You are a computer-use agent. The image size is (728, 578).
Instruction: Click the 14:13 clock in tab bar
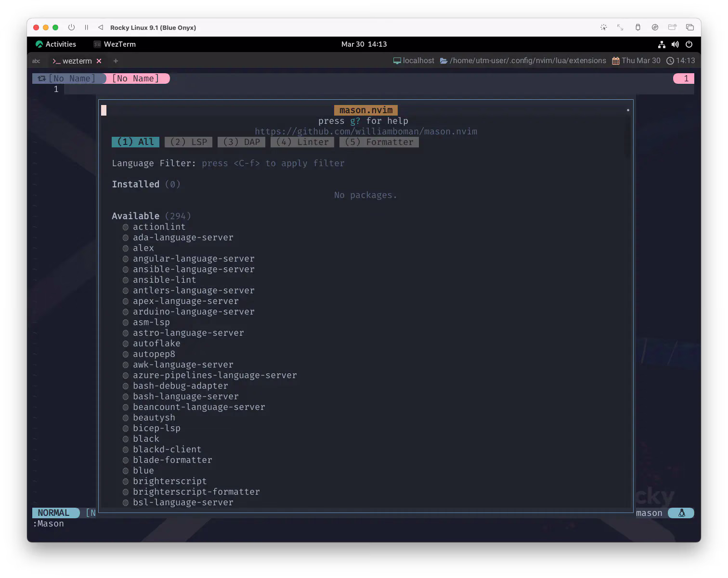680,61
